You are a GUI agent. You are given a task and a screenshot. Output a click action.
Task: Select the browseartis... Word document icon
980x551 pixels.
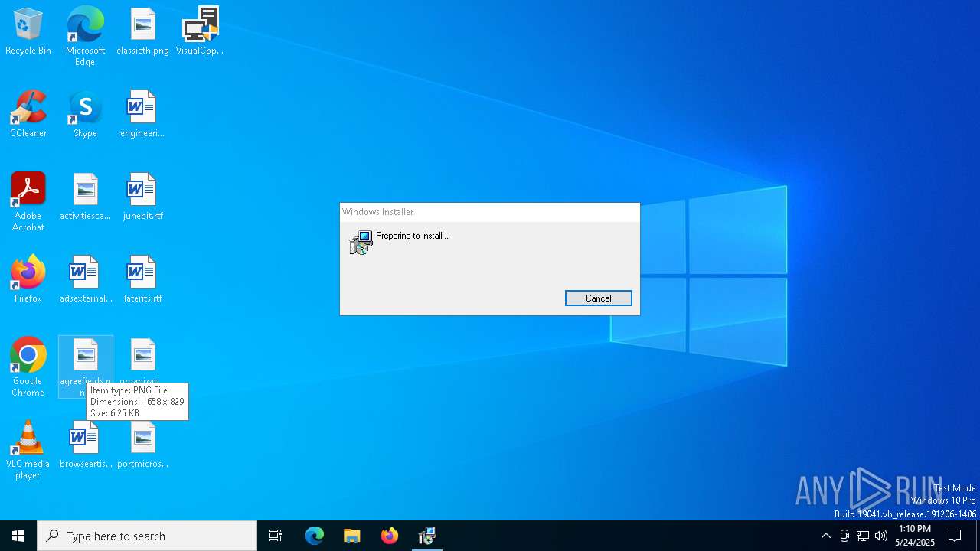click(85, 445)
